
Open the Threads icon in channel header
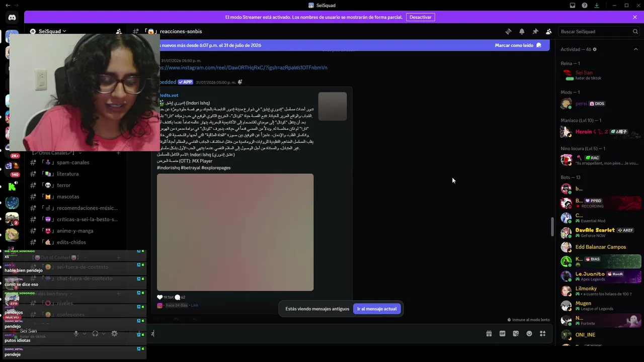tap(508, 31)
